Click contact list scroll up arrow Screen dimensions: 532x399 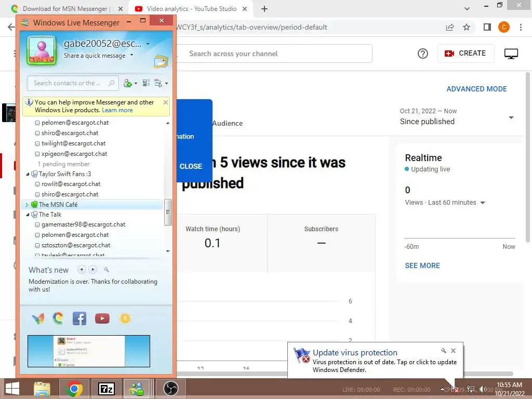point(168,123)
